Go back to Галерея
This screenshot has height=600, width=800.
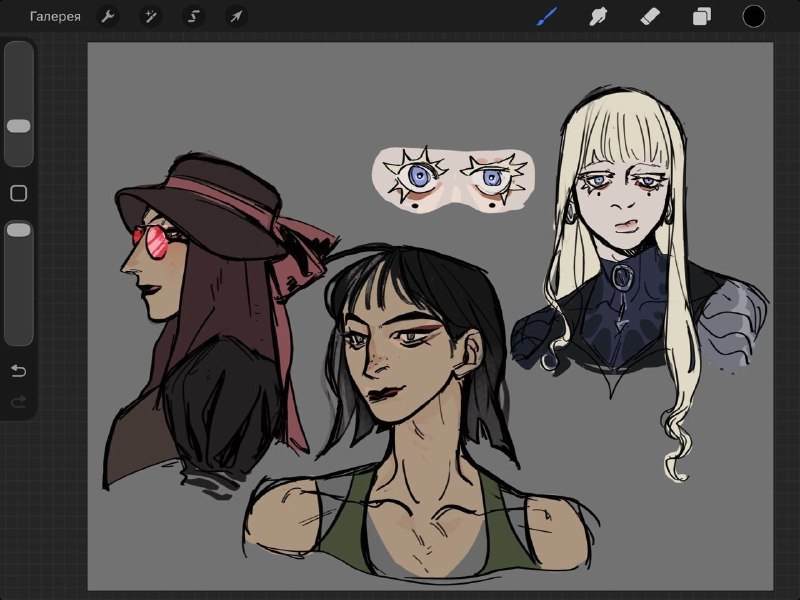[55, 17]
